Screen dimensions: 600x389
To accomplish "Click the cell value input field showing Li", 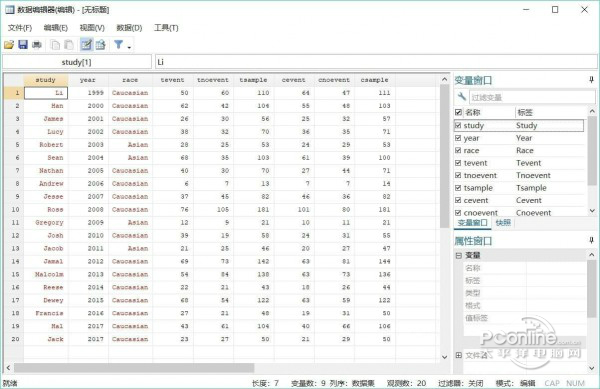I will point(376,62).
